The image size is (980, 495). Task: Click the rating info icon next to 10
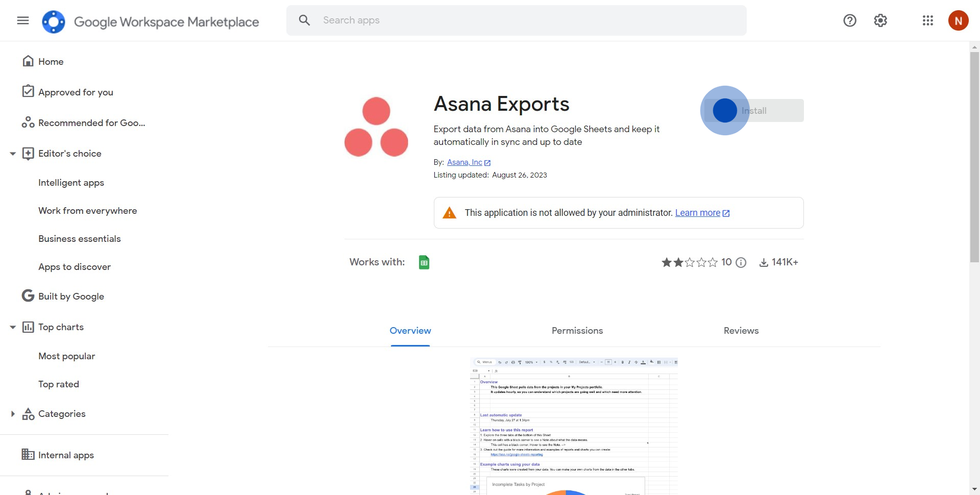741,262
